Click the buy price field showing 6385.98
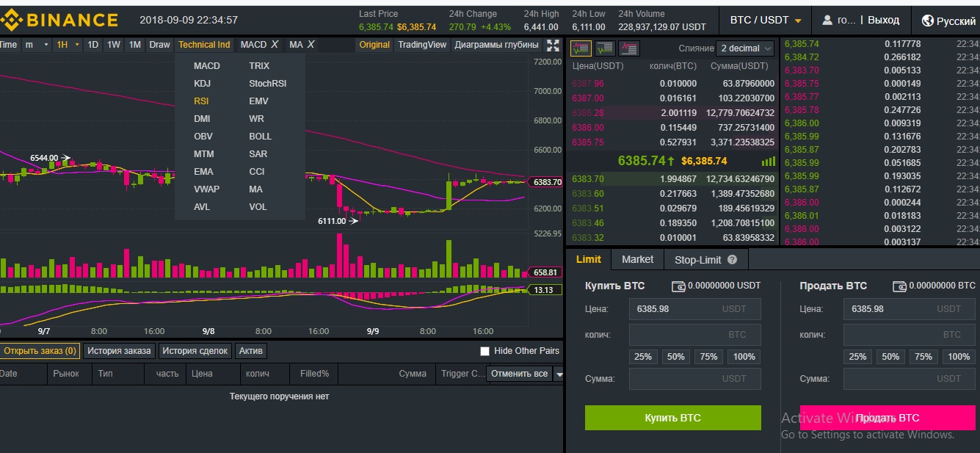Screen dimensions: 980x453 tap(694, 309)
